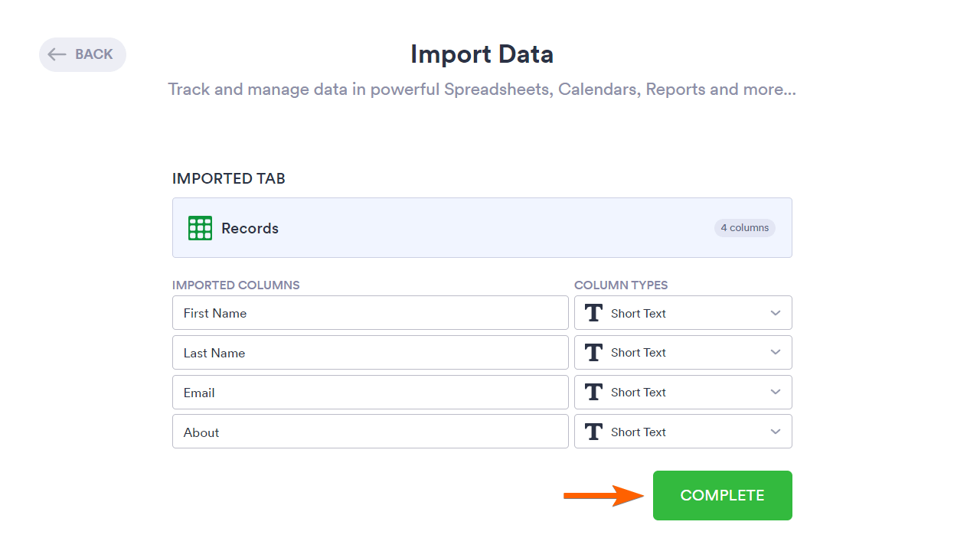Expand the Last Name column type chevron
The height and width of the screenshot is (551, 980).
point(776,353)
